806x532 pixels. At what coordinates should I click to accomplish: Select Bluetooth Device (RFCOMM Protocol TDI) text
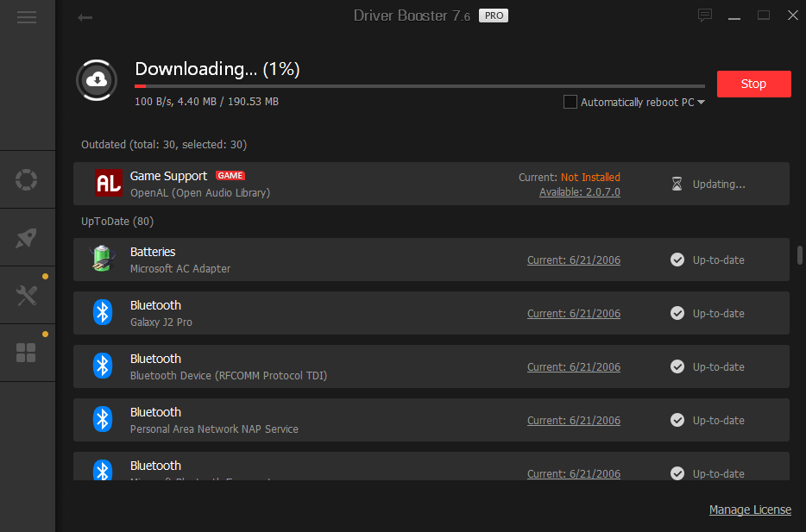[228, 375]
